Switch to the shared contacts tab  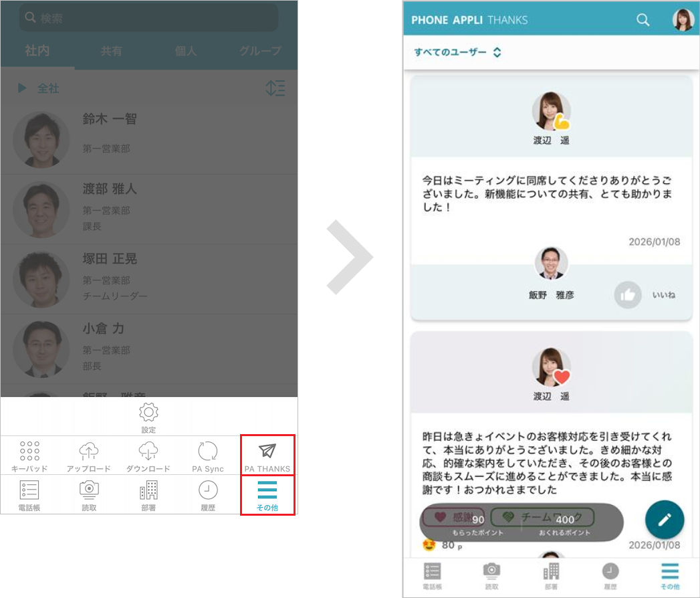click(111, 51)
